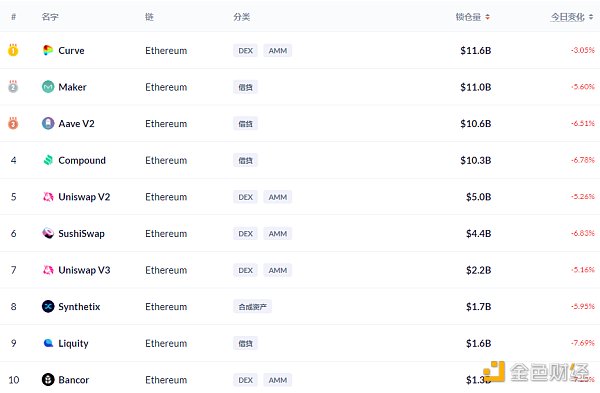
Task: Click the Uniswap V2 unicorn icon
Action: (x=48, y=197)
